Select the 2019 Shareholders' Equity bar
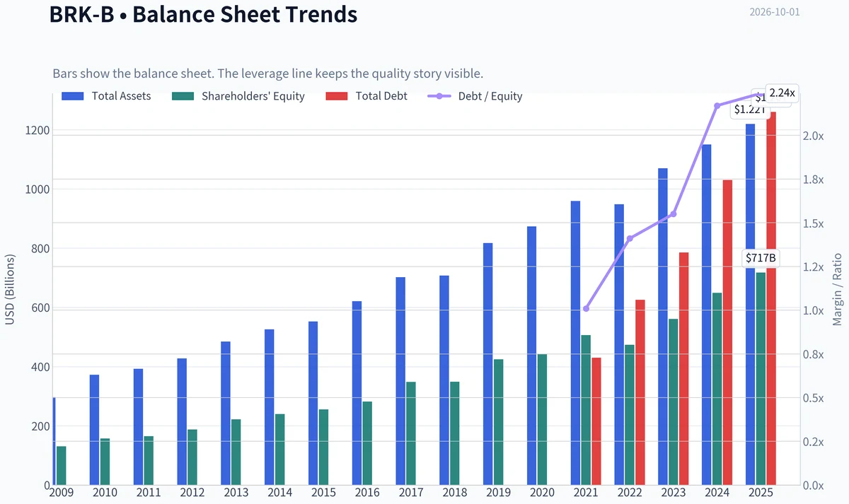 coord(499,422)
